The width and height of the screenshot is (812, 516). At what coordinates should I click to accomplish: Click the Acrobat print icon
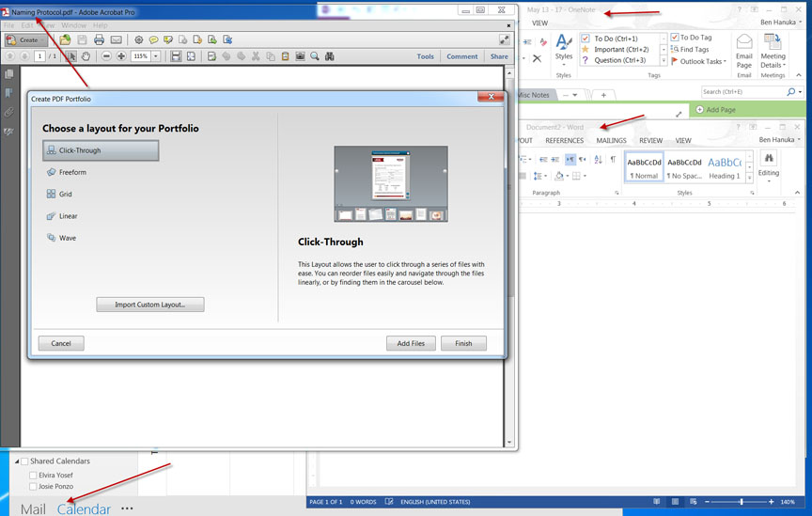pyautogui.click(x=99, y=39)
